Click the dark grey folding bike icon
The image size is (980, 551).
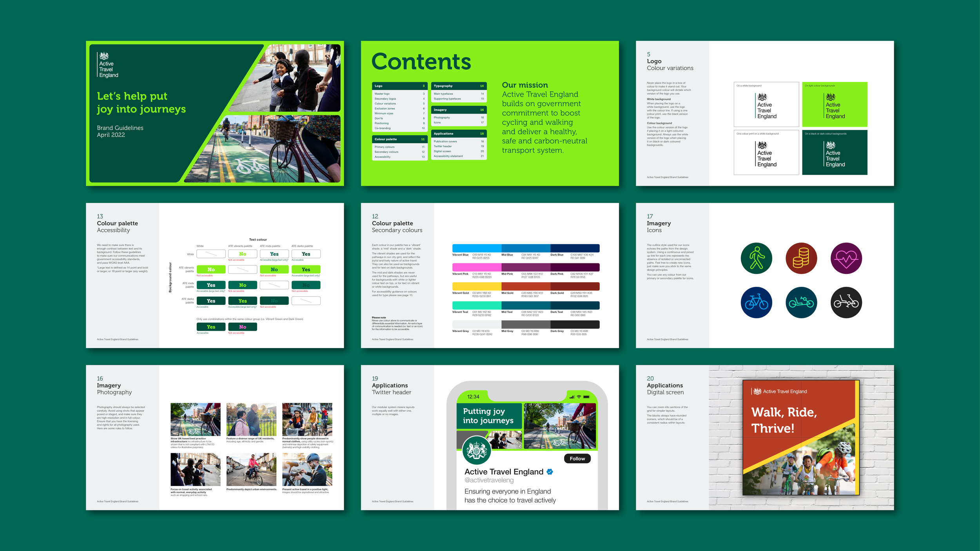[846, 303]
